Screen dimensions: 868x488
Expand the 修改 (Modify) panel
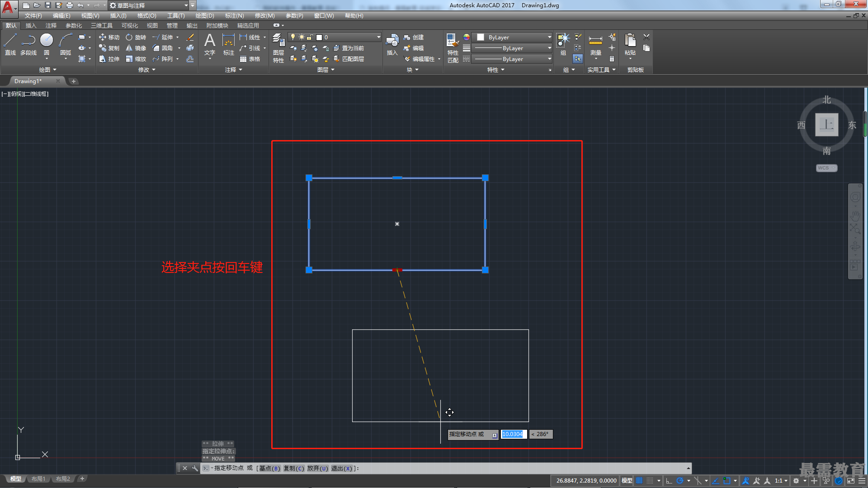pos(147,70)
